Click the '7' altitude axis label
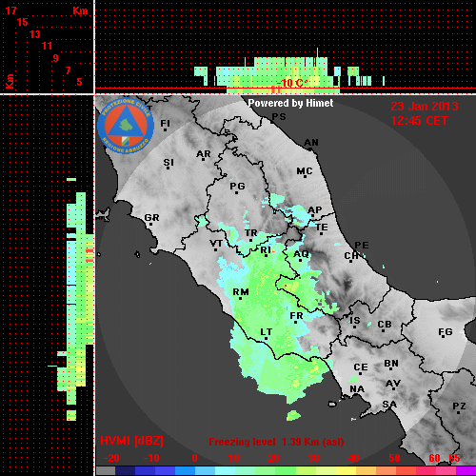 [68, 70]
